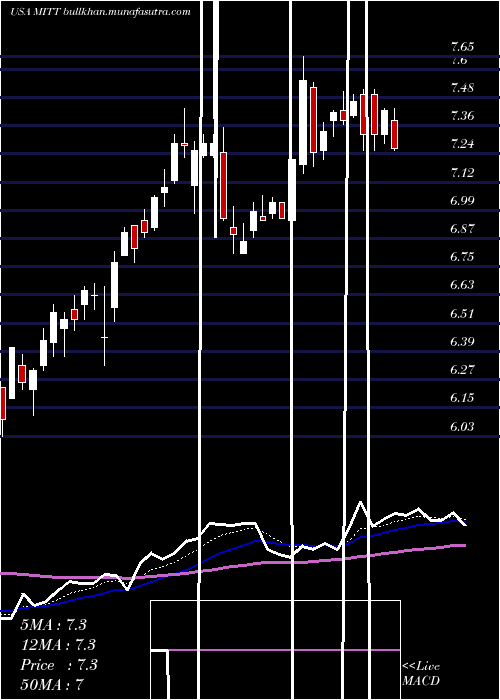Click the 6.63 price axis label

[462, 285]
